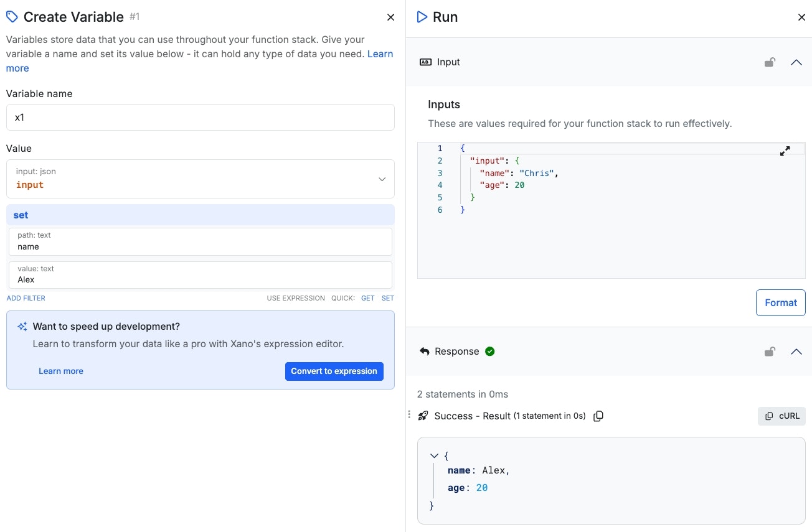
Task: Click the drag handle dots beside Success result
Action: point(409,414)
